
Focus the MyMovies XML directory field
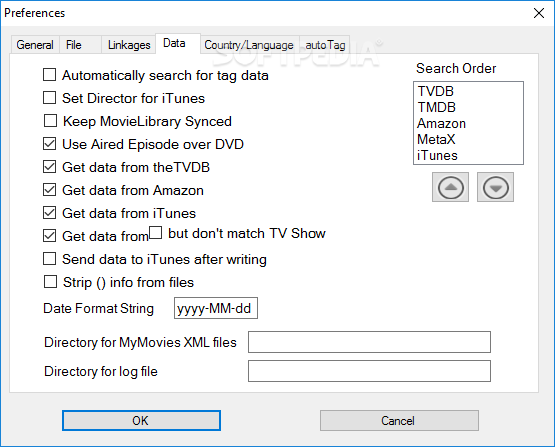(x=369, y=342)
